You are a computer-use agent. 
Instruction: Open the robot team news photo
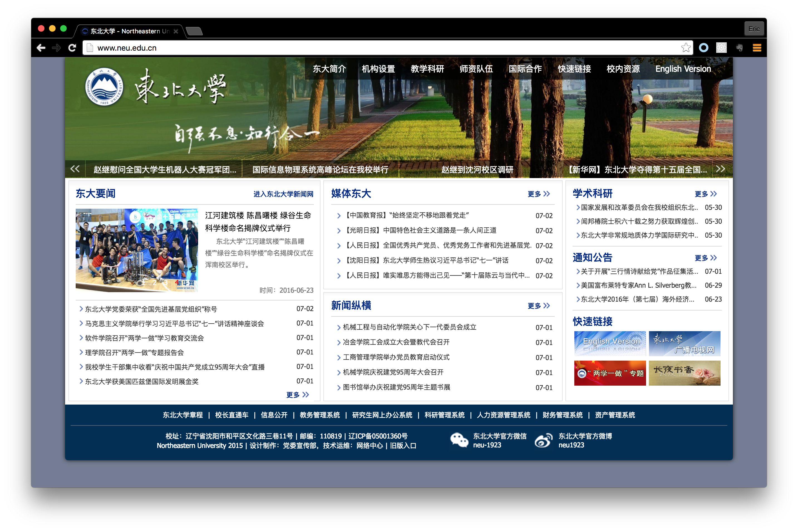(x=136, y=250)
